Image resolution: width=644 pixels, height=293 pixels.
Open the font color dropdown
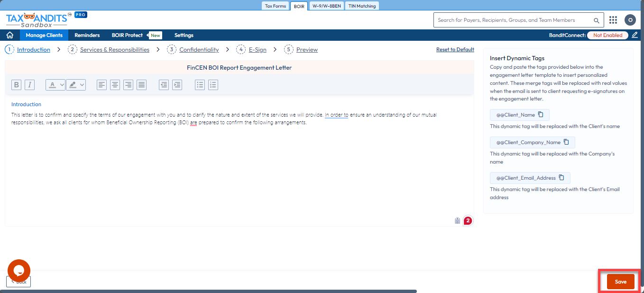coord(55,85)
